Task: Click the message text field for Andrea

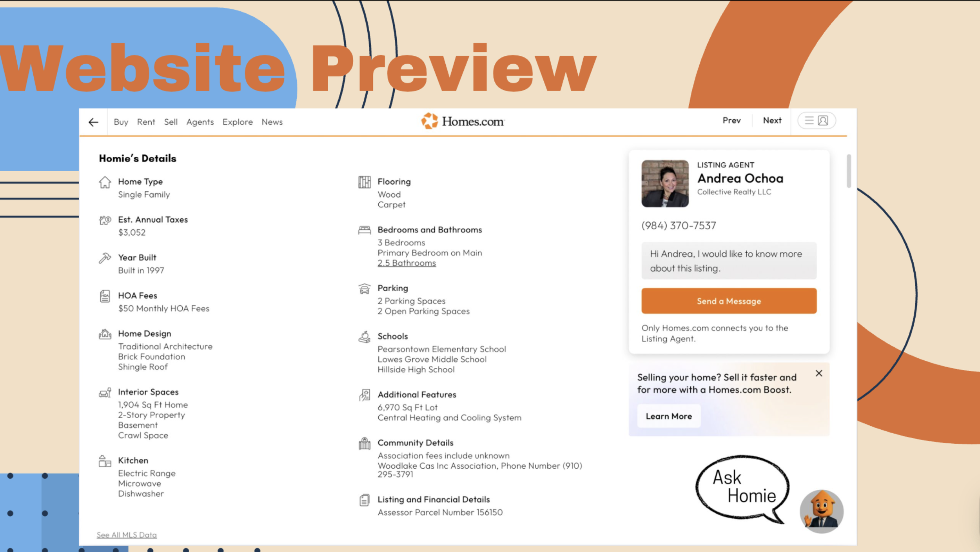Action: [x=729, y=261]
